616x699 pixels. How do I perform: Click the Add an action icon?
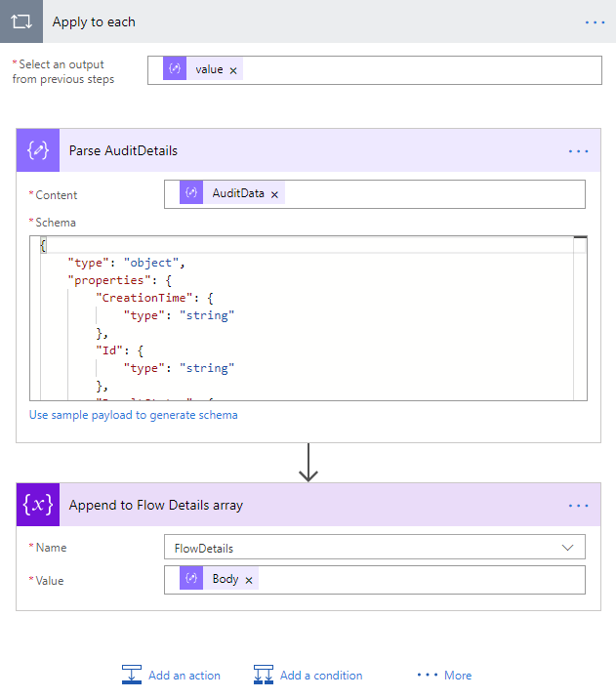132,675
